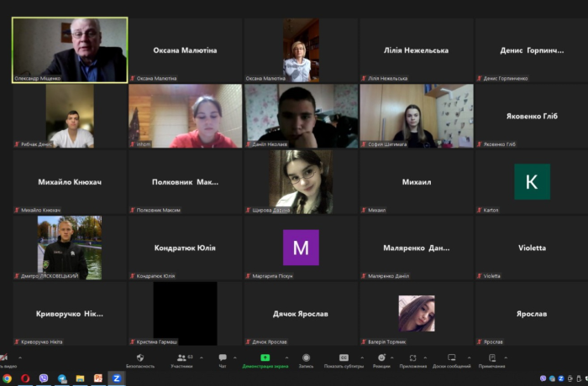
Task: Toggle meeting recording with Запись
Action: (306, 361)
